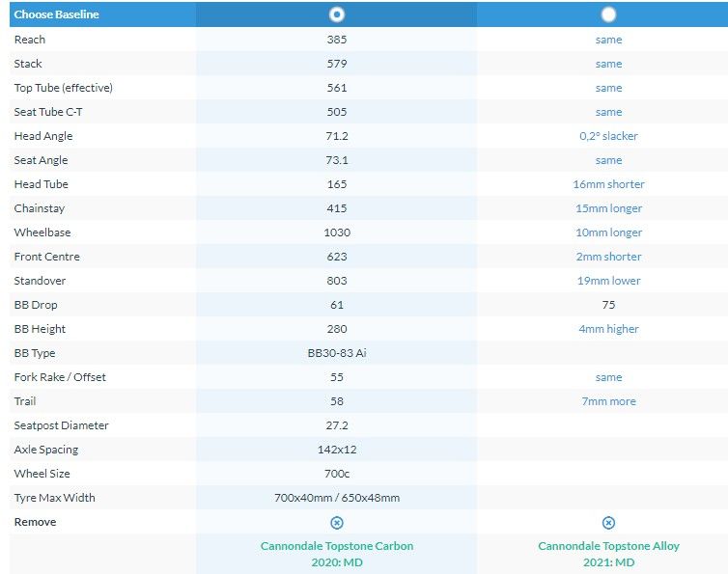Click the Tyre Max Width value cell
The height and width of the screenshot is (574, 728).
[337, 498]
